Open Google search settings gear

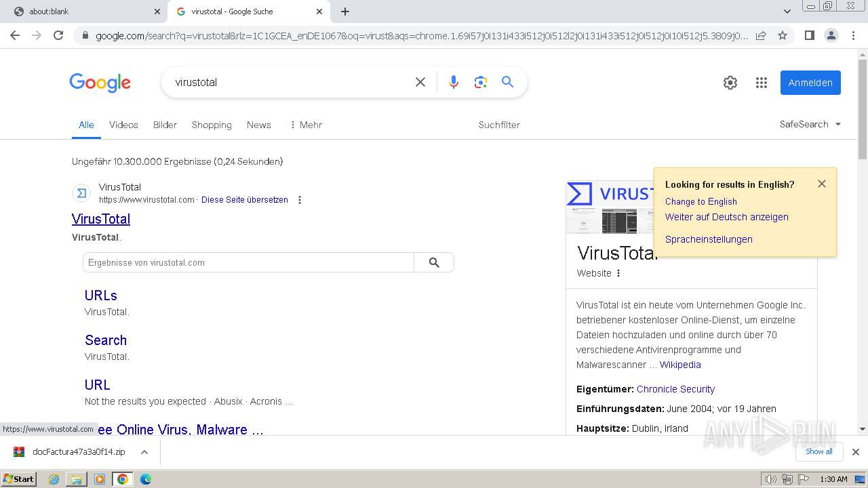pos(730,83)
